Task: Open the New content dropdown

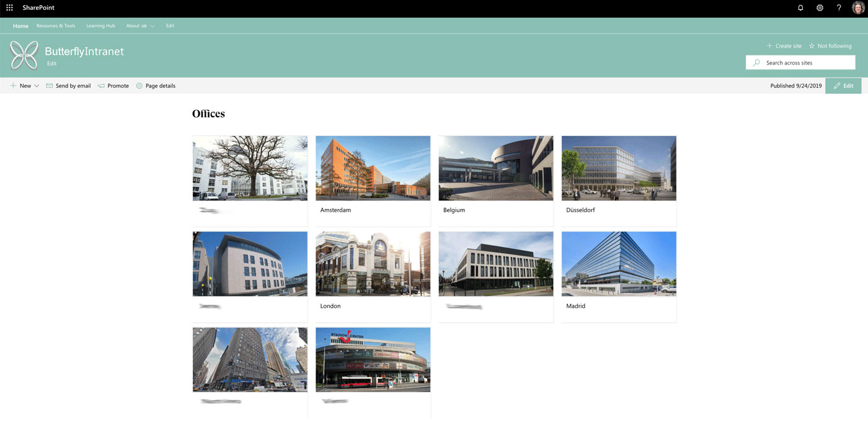Action: [24, 85]
